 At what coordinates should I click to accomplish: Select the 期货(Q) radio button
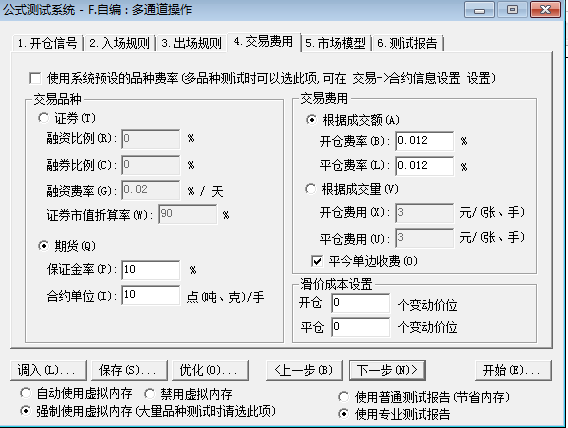coord(43,246)
